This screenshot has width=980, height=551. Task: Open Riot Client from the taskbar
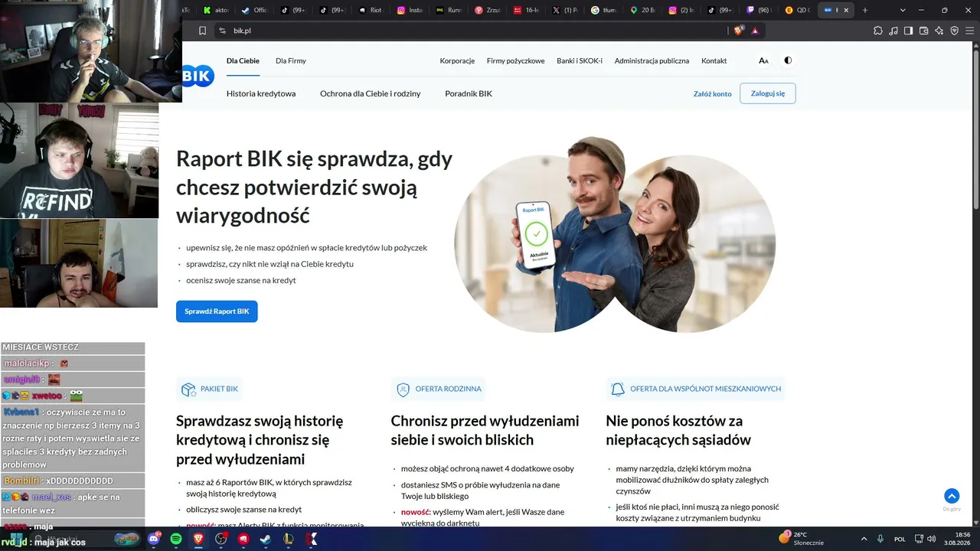[x=243, y=539]
